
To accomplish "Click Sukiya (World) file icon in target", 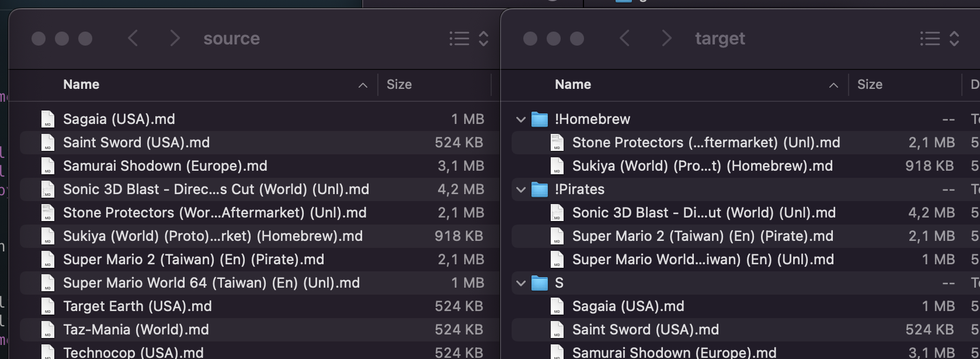I will [x=557, y=166].
